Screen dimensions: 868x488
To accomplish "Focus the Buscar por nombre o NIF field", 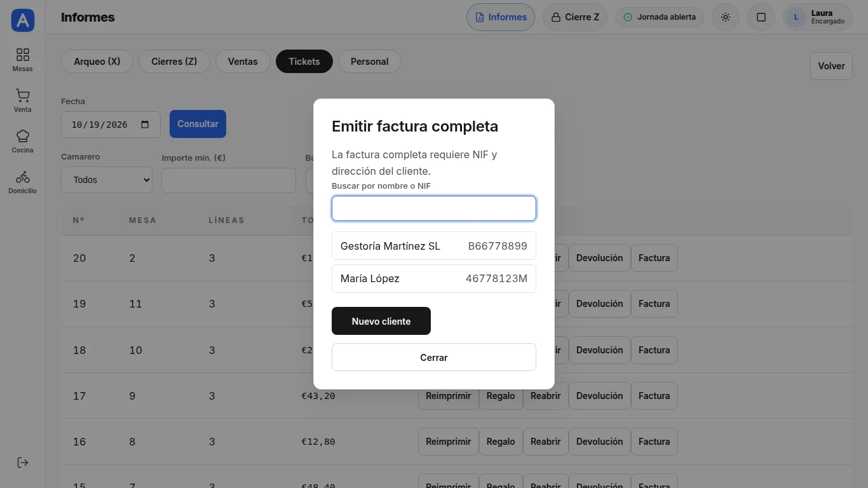I will coord(434,208).
